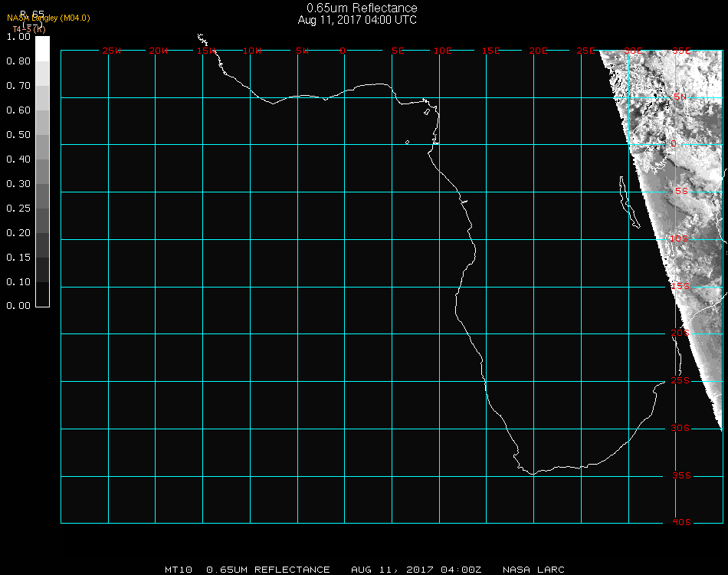Viewport: 728px width, 575px height.
Task: Pick the mid-gray colorbar segment beside 0.50
Action: pos(42,146)
